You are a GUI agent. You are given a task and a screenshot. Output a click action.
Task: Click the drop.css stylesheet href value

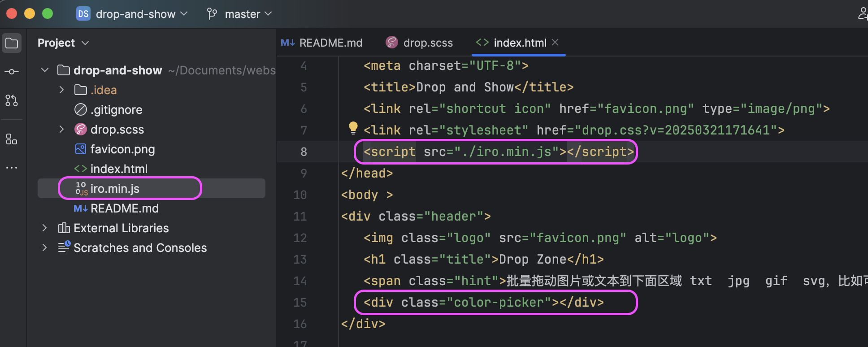(x=676, y=130)
